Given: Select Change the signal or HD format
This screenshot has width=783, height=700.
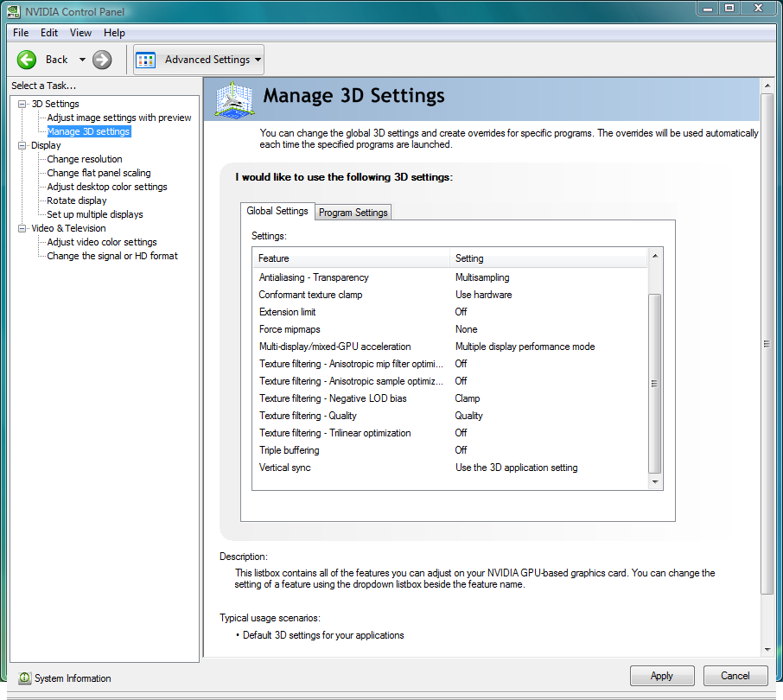Looking at the screenshot, I should [x=111, y=256].
